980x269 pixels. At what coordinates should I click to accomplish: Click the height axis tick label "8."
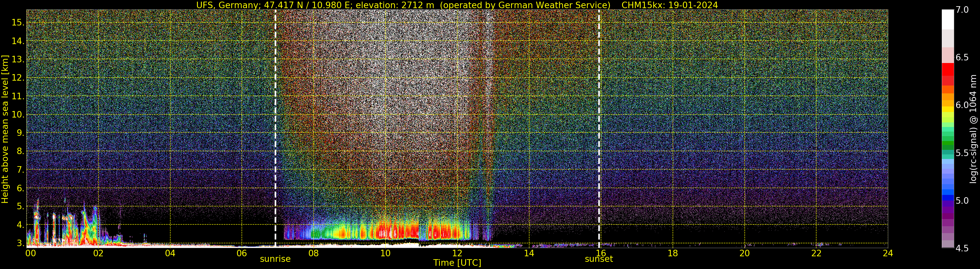point(21,151)
